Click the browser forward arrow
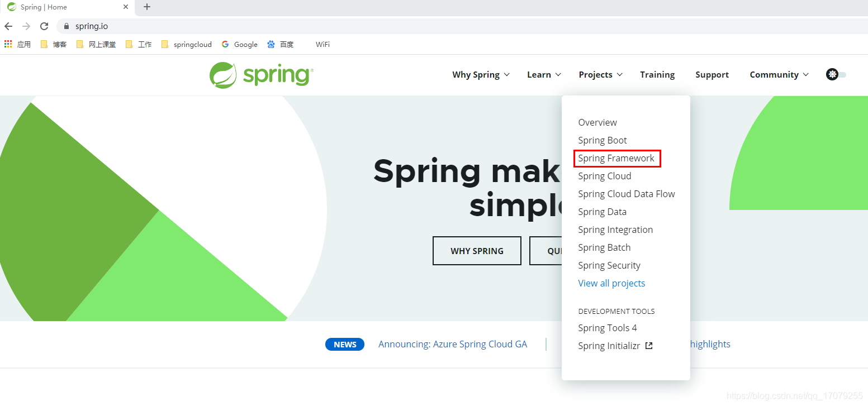This screenshot has height=406, width=868. coord(26,26)
